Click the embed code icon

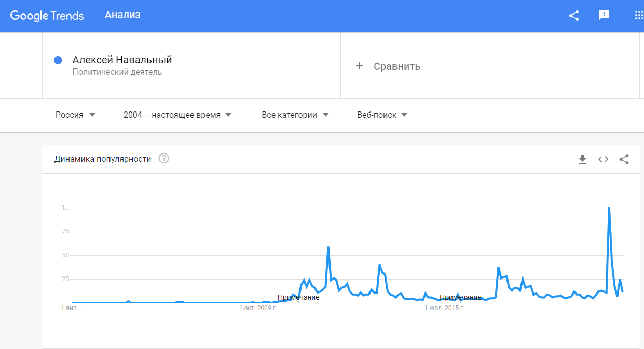603,159
